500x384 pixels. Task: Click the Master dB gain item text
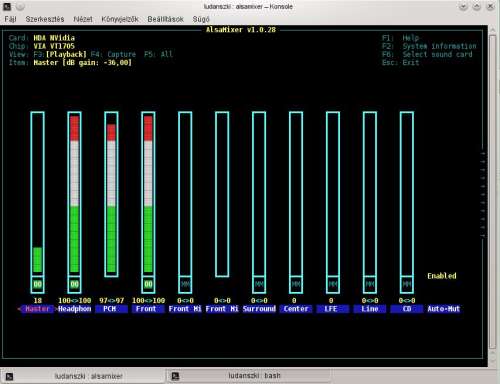pos(83,63)
